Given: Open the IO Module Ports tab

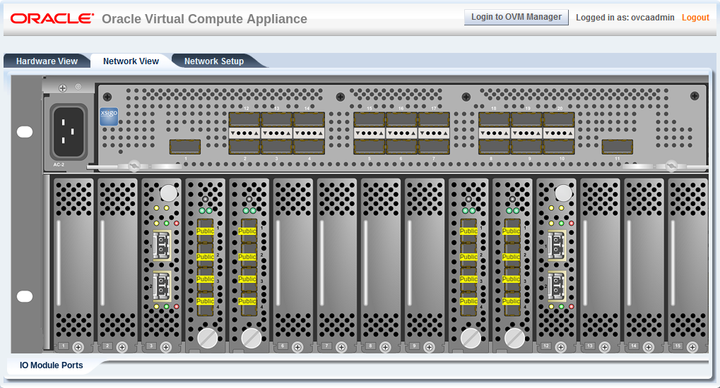Looking at the screenshot, I should [x=51, y=366].
